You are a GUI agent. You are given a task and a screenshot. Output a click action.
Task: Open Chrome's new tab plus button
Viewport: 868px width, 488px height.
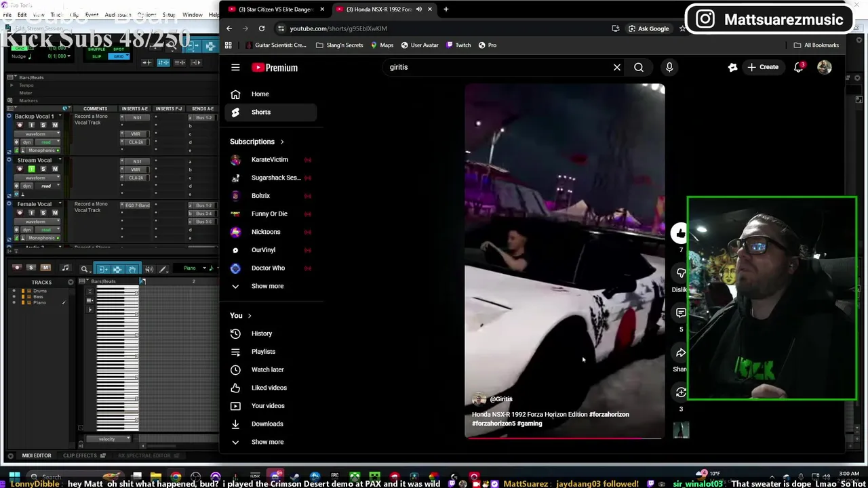click(446, 9)
